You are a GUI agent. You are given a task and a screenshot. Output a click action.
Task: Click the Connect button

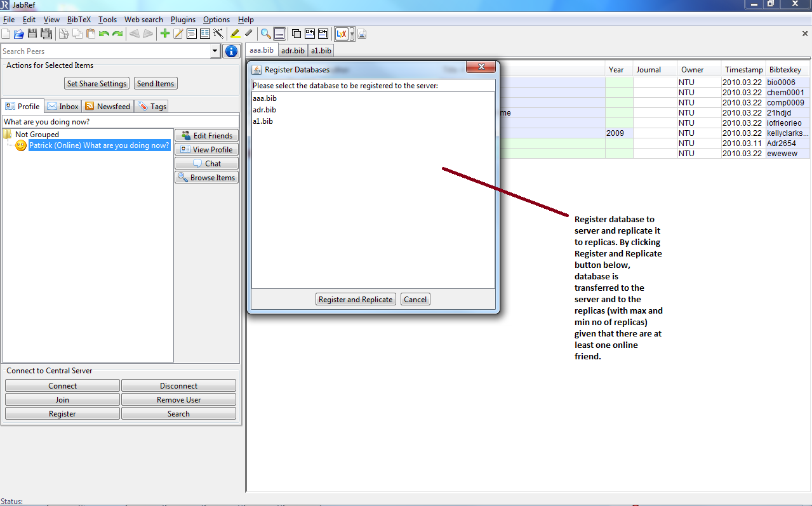click(62, 385)
